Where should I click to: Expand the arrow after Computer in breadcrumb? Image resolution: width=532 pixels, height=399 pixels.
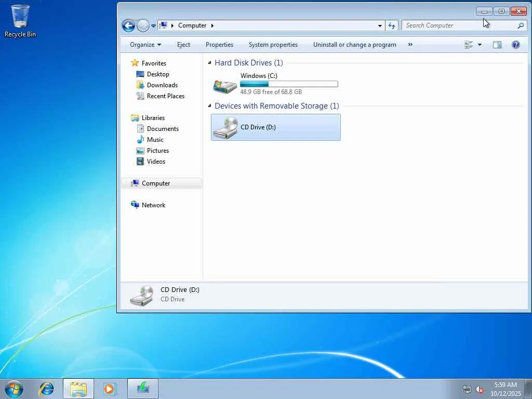tap(212, 25)
